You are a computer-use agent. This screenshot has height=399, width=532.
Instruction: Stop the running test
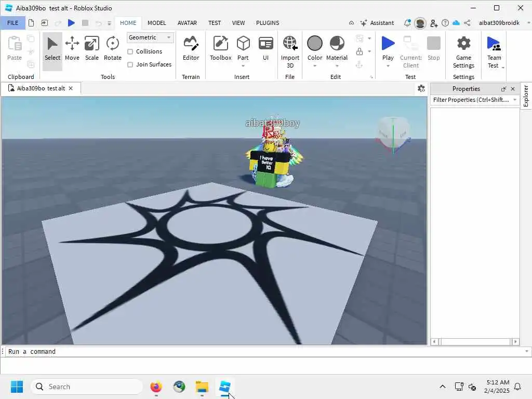coord(434,49)
